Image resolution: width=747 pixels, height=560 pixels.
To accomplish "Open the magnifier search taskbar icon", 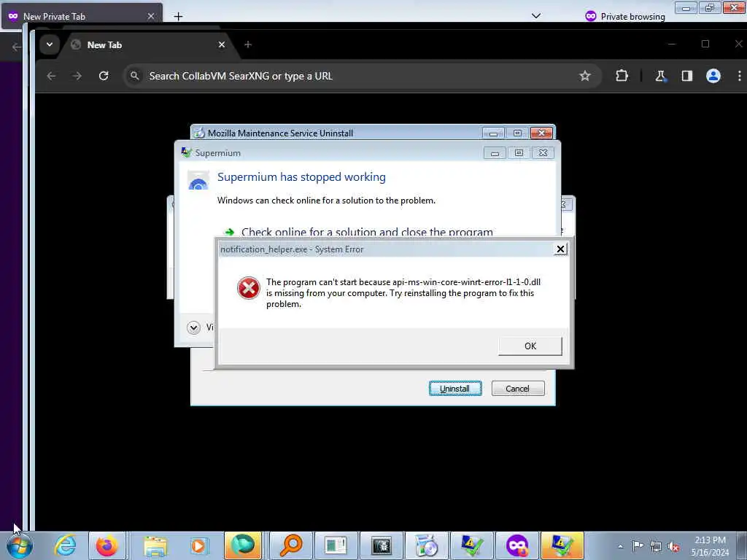I will [290, 545].
